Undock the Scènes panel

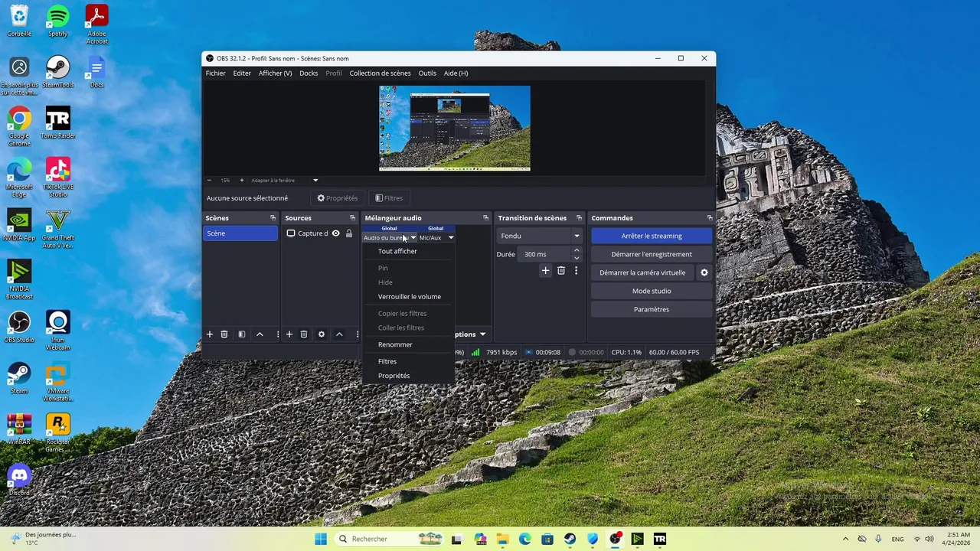[273, 218]
